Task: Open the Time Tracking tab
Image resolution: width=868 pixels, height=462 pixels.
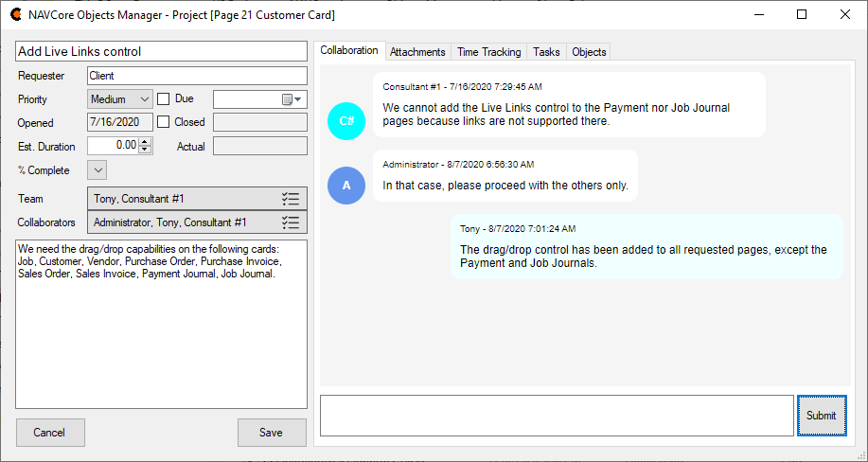Action: 488,52
